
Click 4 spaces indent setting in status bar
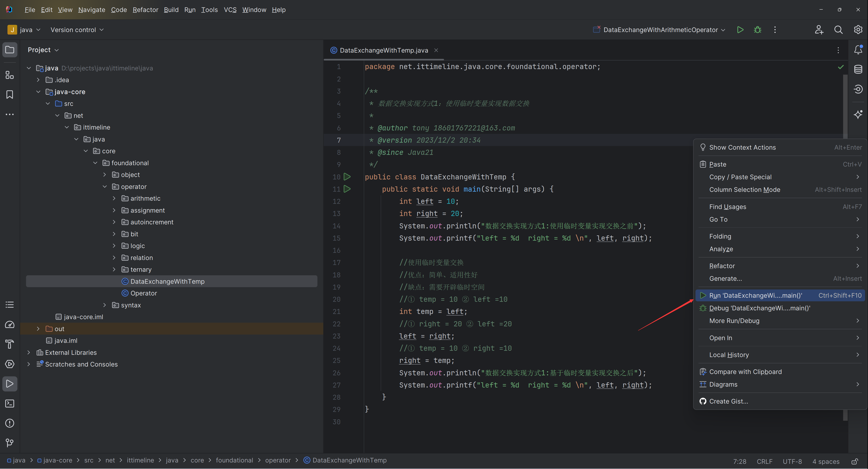pyautogui.click(x=826, y=461)
